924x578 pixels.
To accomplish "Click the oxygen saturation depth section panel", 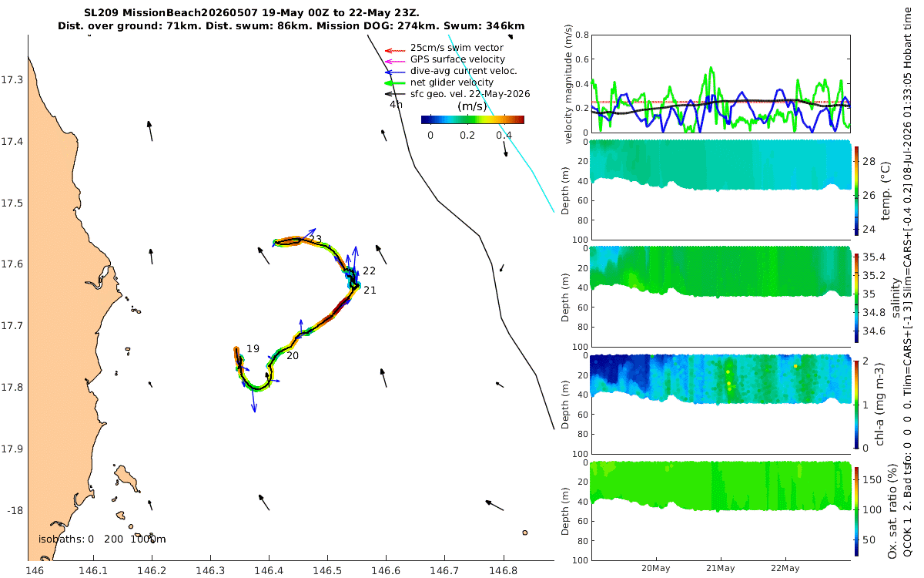I will tap(719, 510).
